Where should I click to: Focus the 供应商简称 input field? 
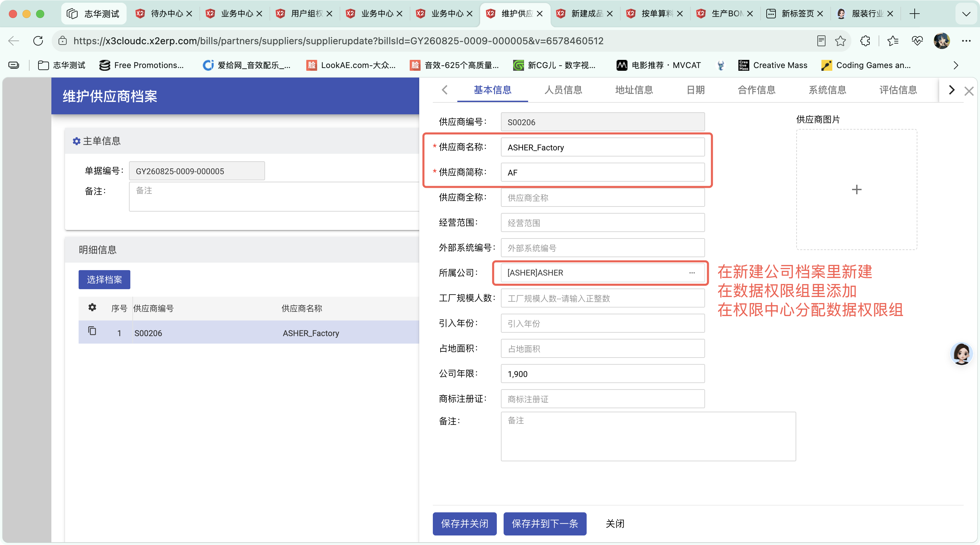[x=603, y=172]
